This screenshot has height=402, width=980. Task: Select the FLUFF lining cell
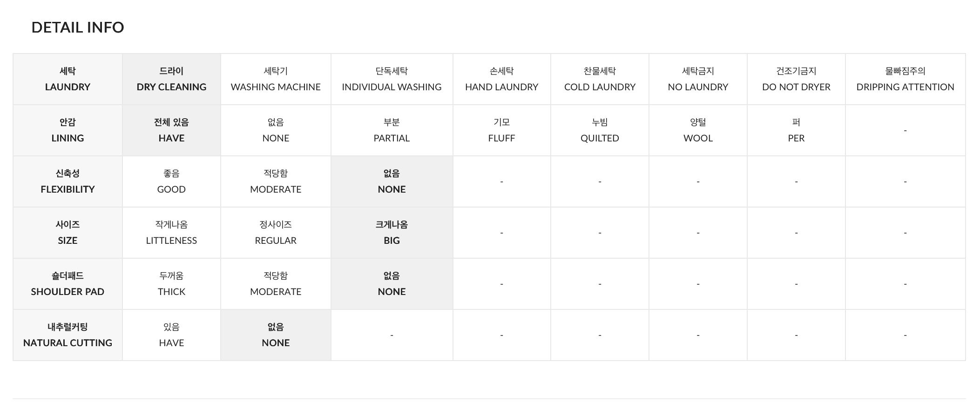[x=501, y=130]
